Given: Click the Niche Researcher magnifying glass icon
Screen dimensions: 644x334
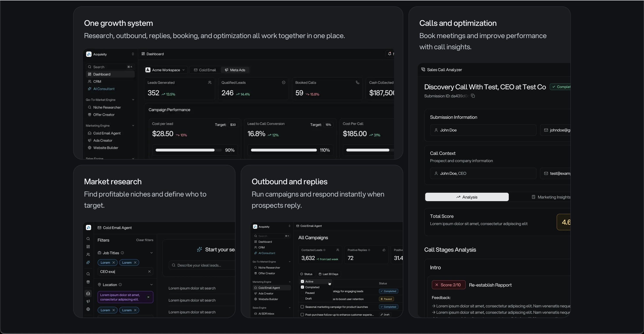Looking at the screenshot, I should pyautogui.click(x=90, y=107).
